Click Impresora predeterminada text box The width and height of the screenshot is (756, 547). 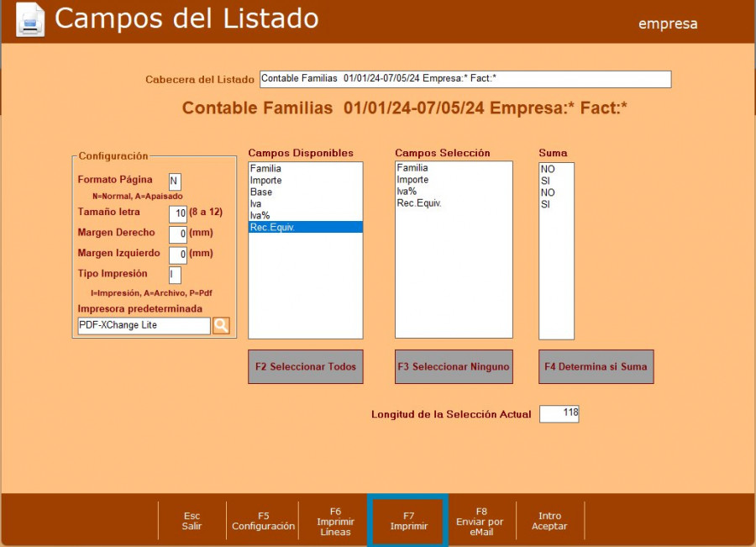(143, 325)
